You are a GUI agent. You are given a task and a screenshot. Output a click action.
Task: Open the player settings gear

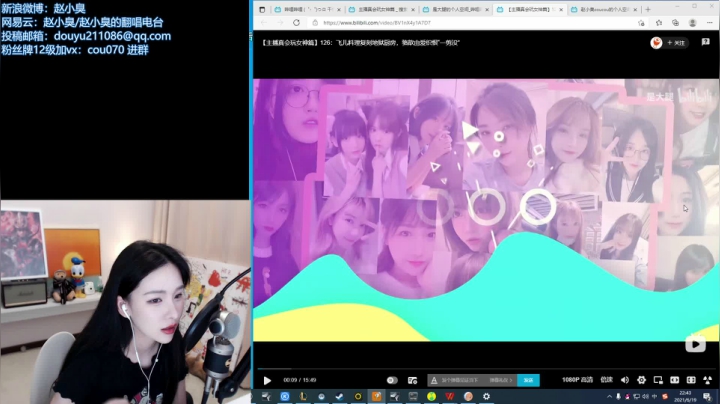tap(641, 380)
